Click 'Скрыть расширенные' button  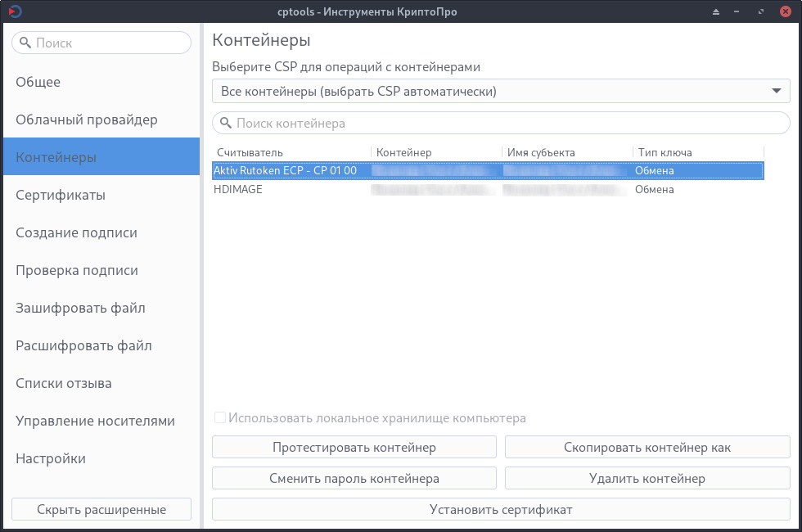coord(101,509)
